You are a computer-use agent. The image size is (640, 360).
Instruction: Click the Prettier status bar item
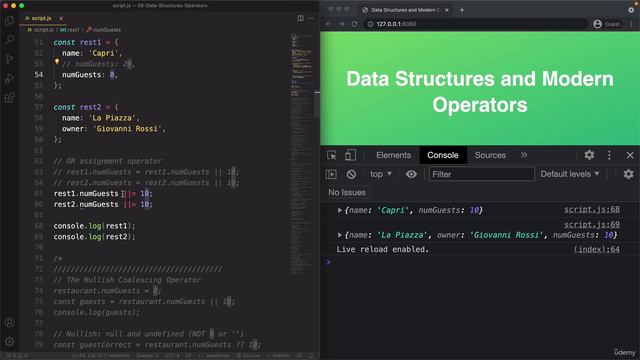[278, 356]
